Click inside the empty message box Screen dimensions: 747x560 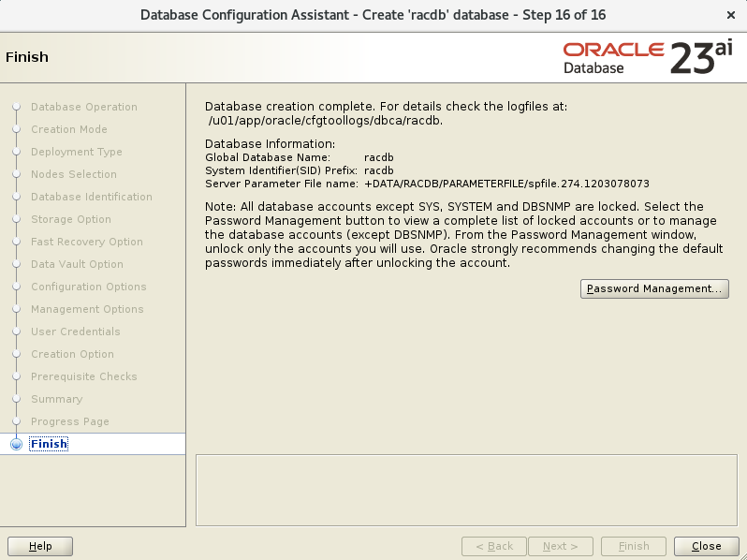click(x=466, y=491)
